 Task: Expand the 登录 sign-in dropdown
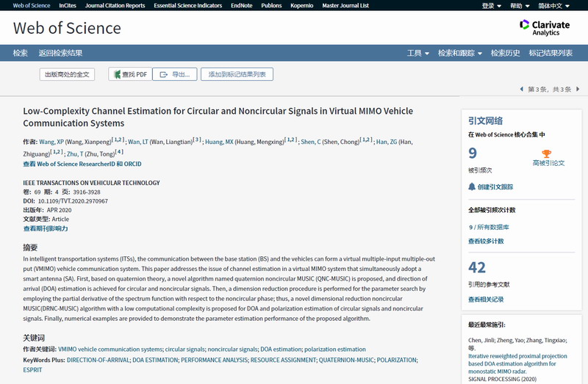click(492, 6)
